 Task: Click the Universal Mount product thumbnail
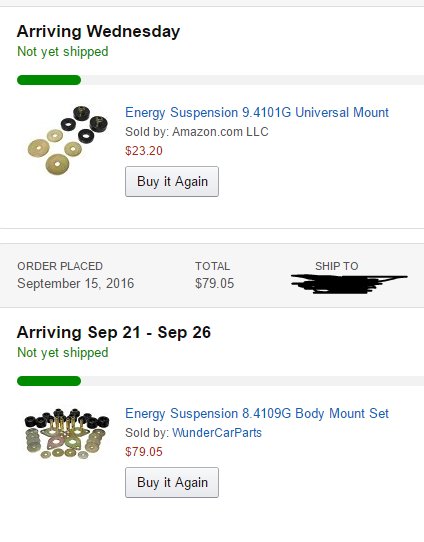[67, 140]
